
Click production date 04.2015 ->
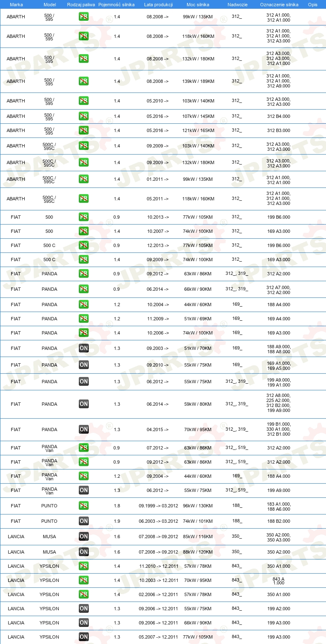click(158, 429)
